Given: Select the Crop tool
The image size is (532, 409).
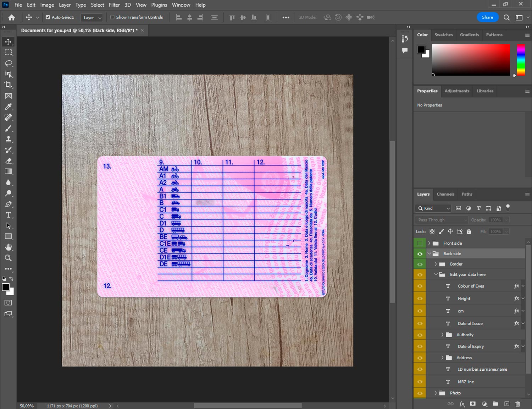Looking at the screenshot, I should pyautogui.click(x=9, y=85).
